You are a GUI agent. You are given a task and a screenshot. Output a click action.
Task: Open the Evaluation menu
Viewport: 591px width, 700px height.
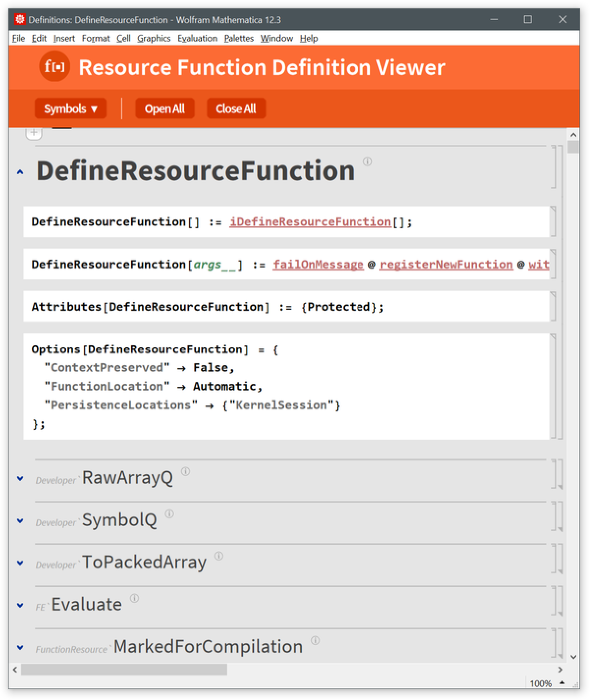tap(197, 38)
